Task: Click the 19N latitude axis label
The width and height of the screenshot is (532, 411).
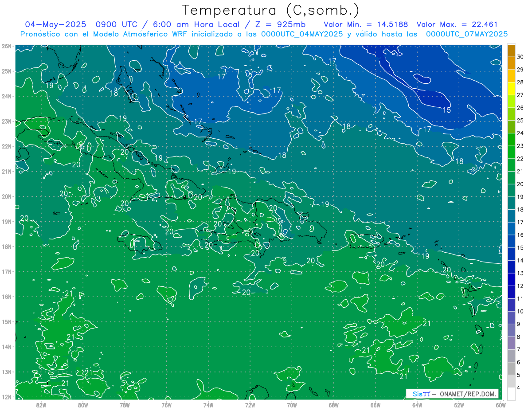Action: coord(6,221)
